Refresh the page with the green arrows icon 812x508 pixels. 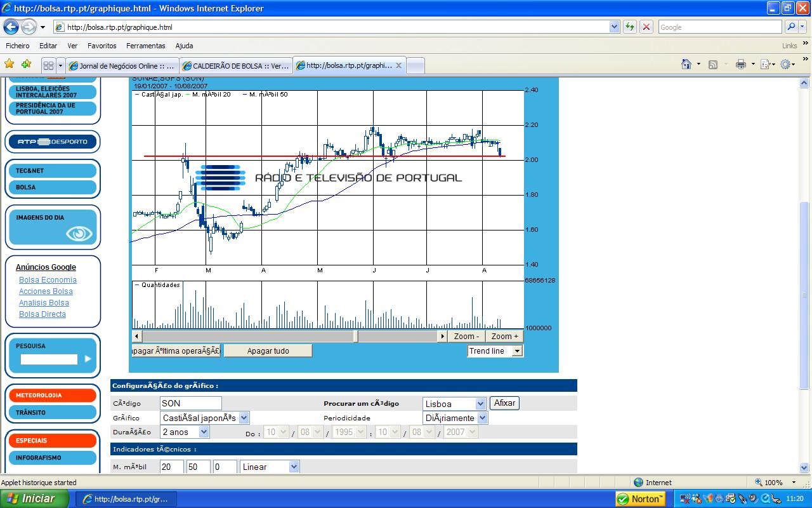point(629,27)
